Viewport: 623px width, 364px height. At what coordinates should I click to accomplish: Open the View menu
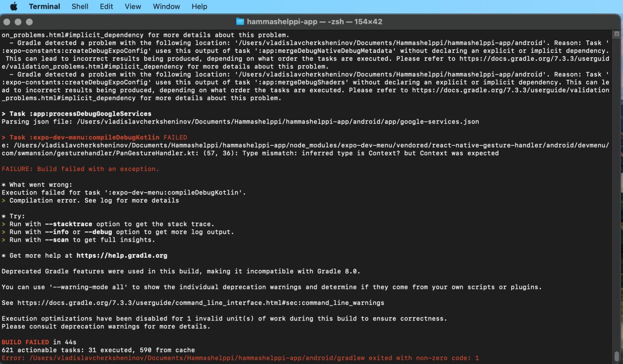click(133, 7)
